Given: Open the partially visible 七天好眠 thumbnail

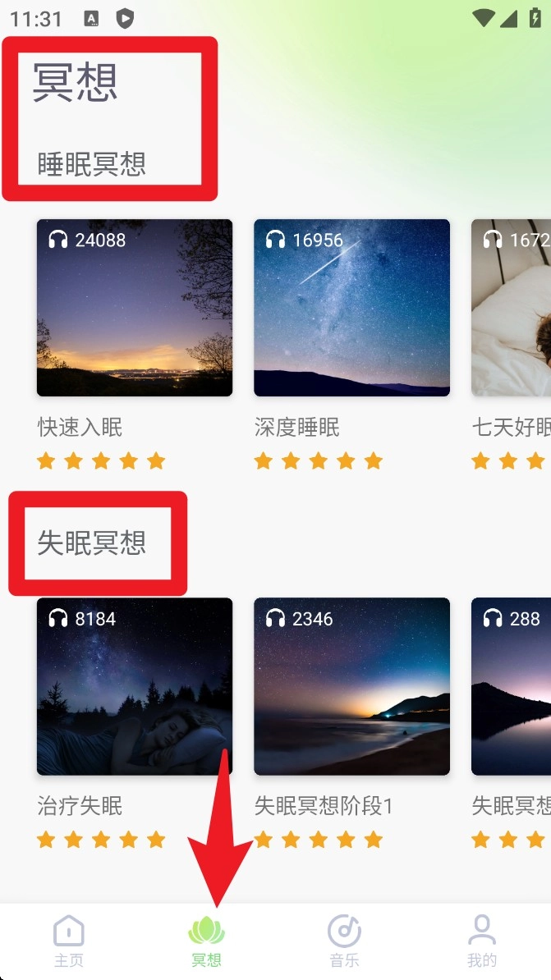Looking at the screenshot, I should pyautogui.click(x=511, y=308).
